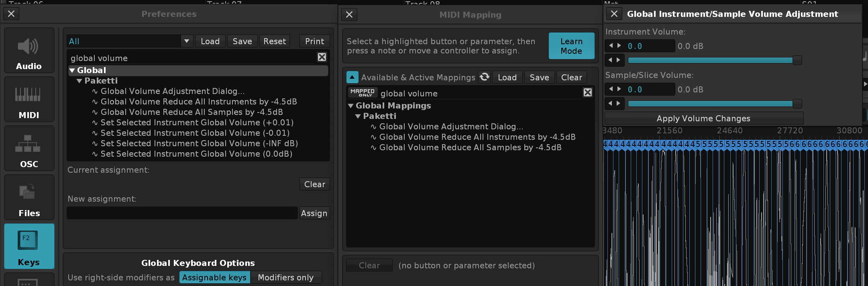Viewport: 868px width, 286px height.
Task: Open the Audio preferences tab
Action: [29, 51]
